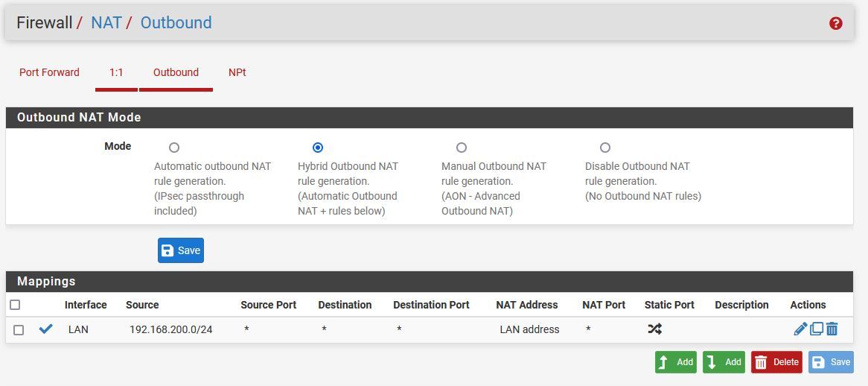Check the select-all mappings header checkbox
Viewport: 868px width, 386px height.
tap(15, 305)
